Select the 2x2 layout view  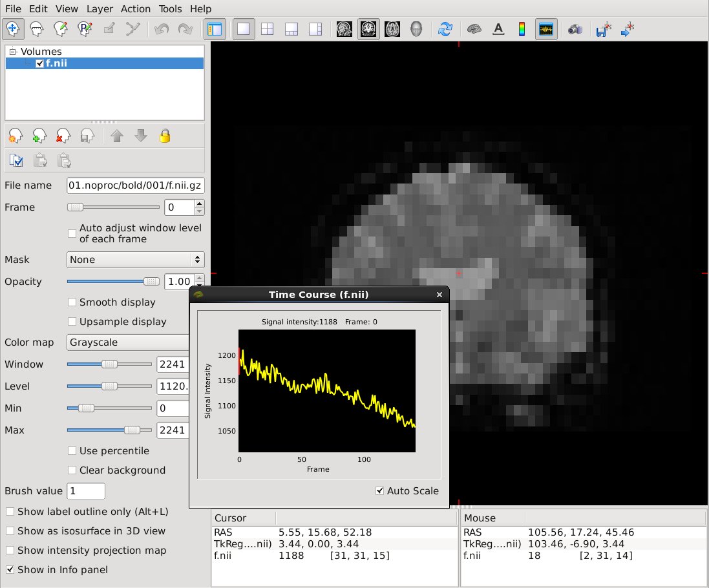(267, 29)
